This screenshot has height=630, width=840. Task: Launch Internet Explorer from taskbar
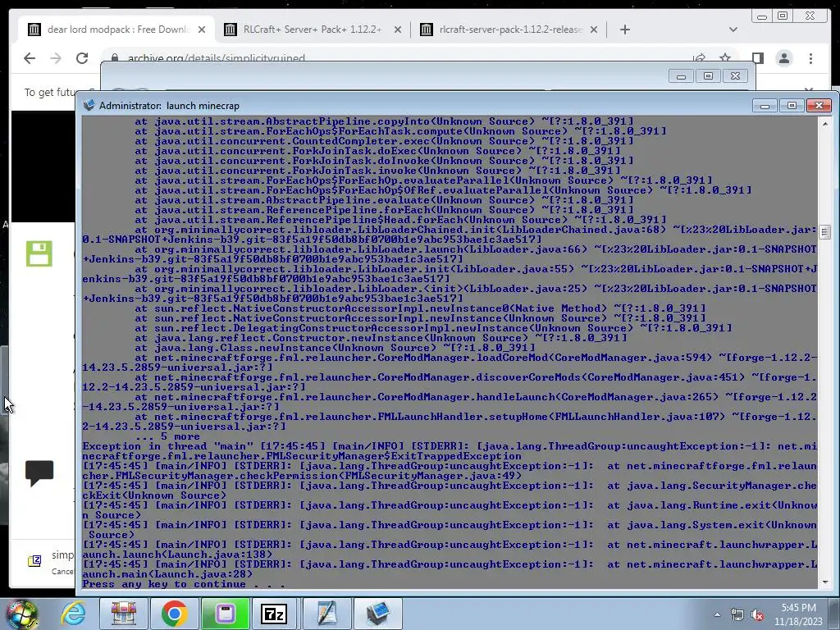pyautogui.click(x=73, y=614)
